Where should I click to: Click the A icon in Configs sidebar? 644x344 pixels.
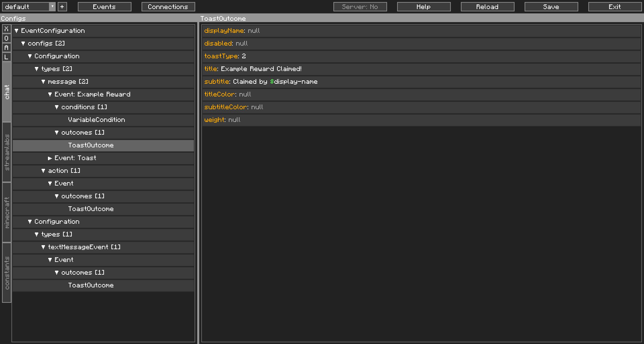pos(6,48)
